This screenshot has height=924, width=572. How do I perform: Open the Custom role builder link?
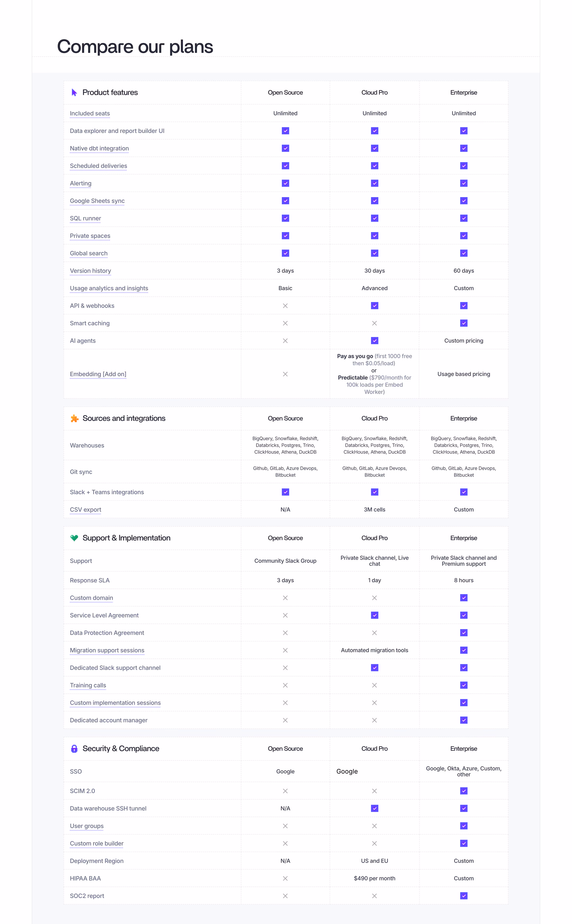[97, 843]
